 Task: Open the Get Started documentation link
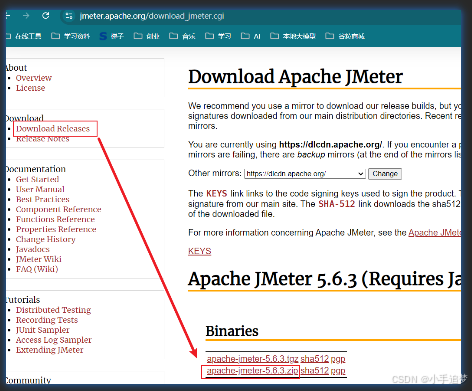(37, 179)
